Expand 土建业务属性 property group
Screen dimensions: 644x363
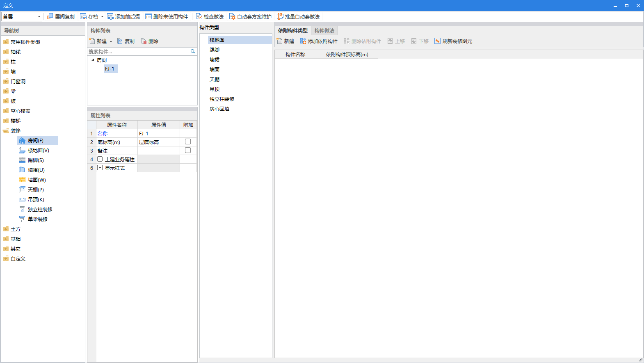coord(100,159)
